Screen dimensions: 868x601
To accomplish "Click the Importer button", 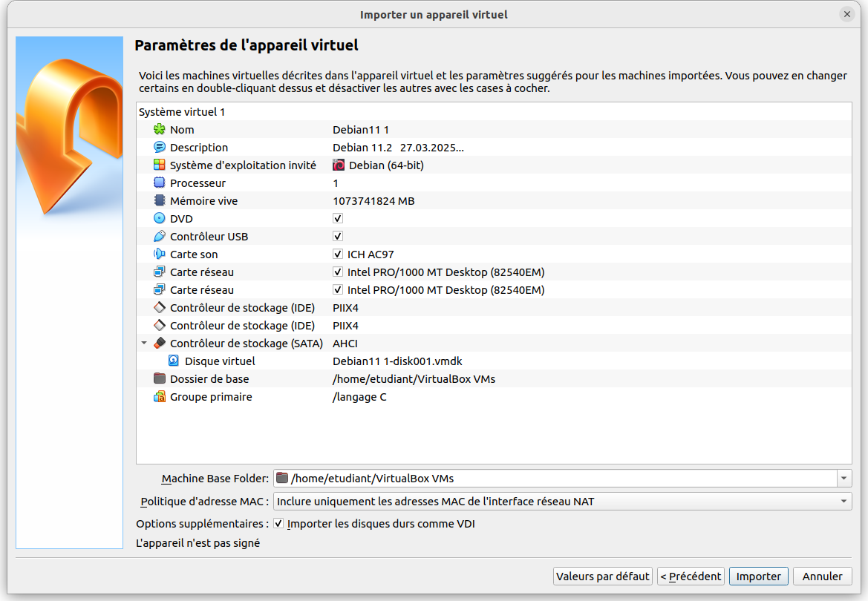I will click(758, 577).
